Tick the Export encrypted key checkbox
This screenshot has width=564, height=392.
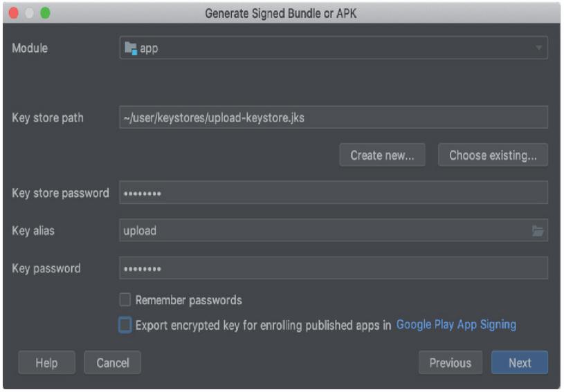tap(125, 325)
